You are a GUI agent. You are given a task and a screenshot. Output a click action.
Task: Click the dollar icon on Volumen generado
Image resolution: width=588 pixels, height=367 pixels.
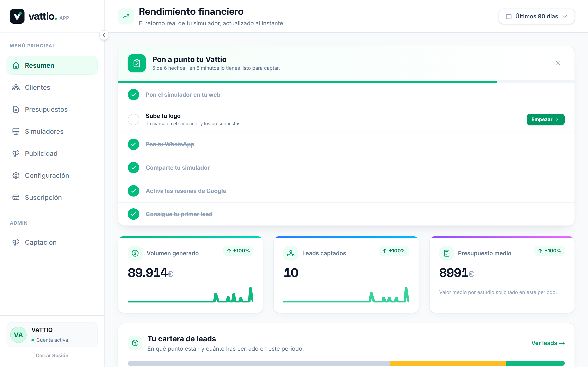135,253
